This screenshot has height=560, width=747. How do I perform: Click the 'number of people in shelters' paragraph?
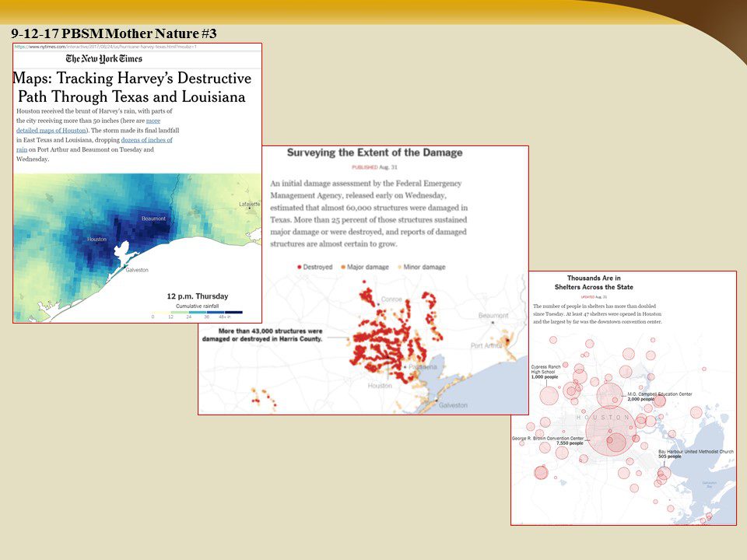click(598, 313)
